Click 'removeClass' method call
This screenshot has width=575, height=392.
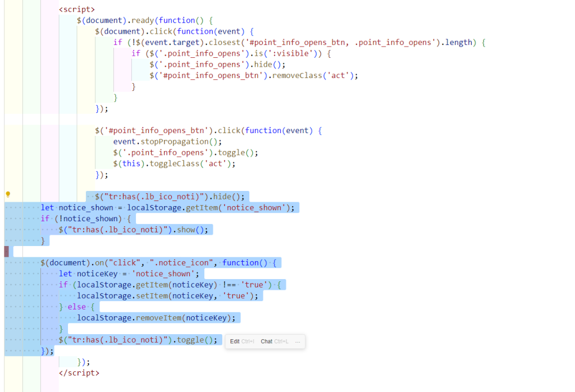click(x=297, y=76)
